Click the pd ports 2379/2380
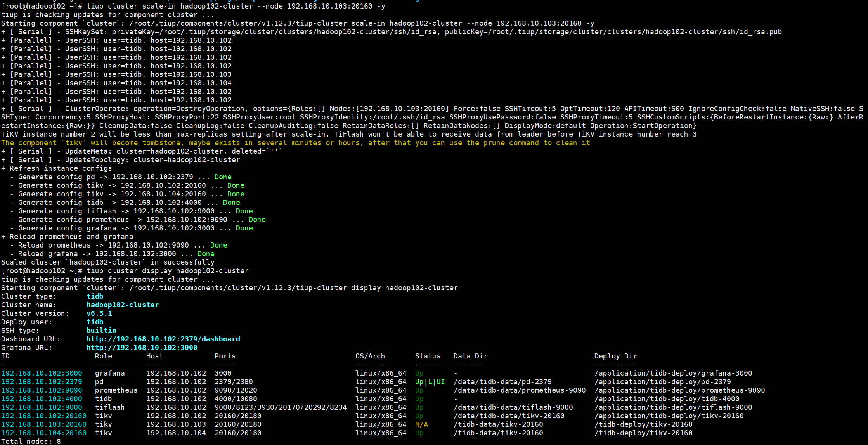Screen dimensions: 868x445 [x=234, y=382]
